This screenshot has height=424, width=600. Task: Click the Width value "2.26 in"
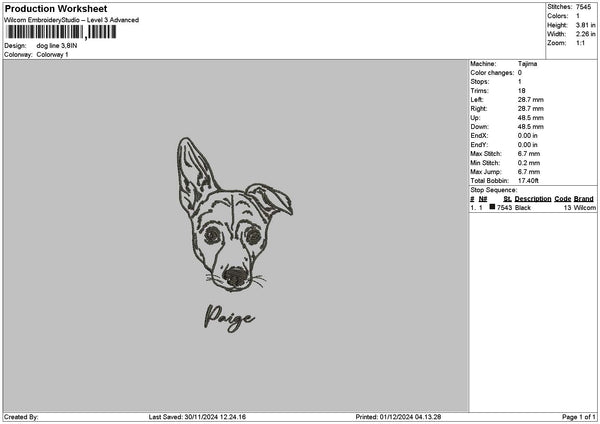coord(586,34)
